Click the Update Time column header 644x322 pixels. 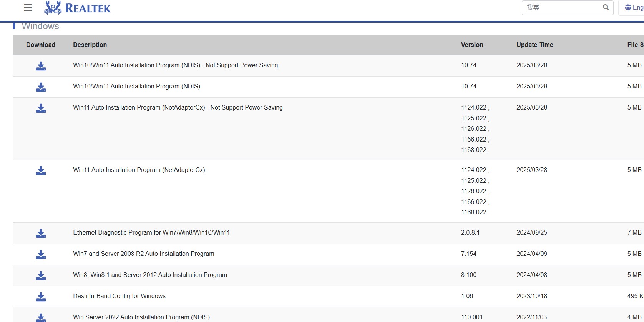pos(534,45)
